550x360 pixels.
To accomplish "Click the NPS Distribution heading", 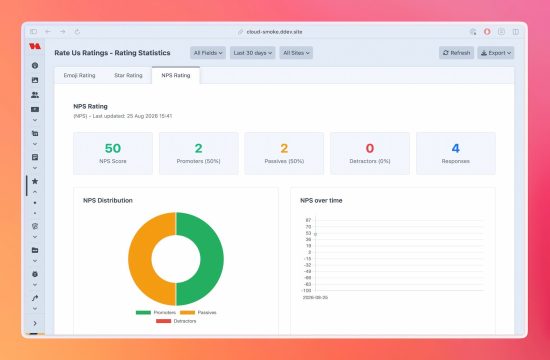I will click(108, 200).
